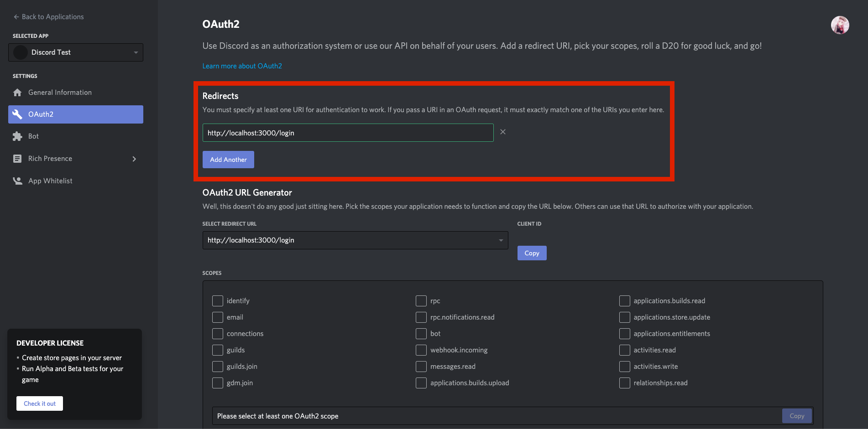Open the OAuth2 settings page

coord(76,114)
